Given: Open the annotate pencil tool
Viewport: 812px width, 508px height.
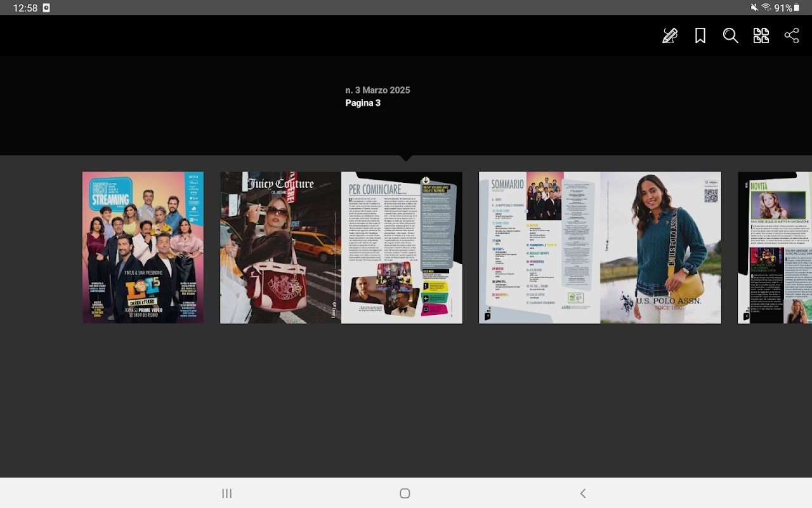Looking at the screenshot, I should tap(670, 36).
